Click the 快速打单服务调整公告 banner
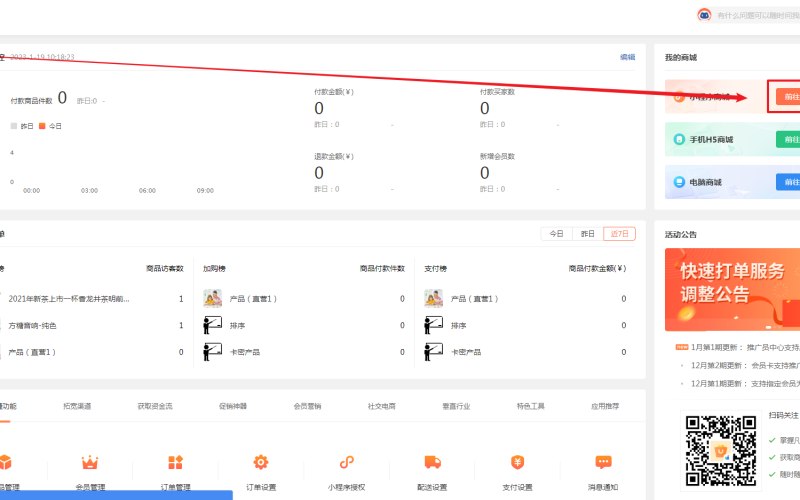This screenshot has width=800, height=500. tap(732, 289)
